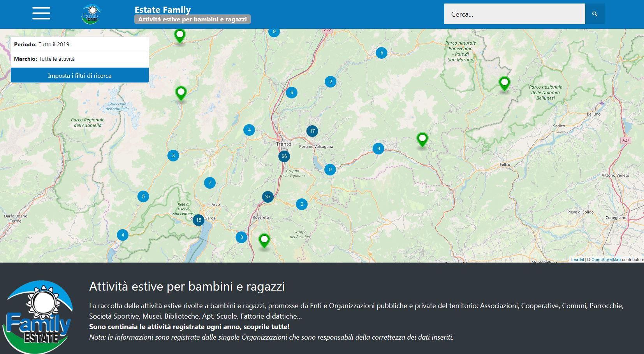
Task: Open the hamburger menu in header
Action: click(x=41, y=14)
